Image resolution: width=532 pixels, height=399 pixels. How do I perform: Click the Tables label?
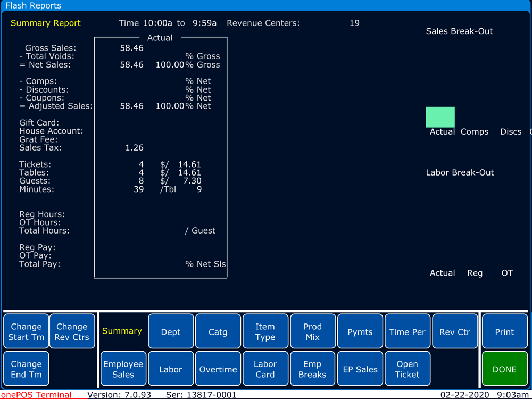35,172
